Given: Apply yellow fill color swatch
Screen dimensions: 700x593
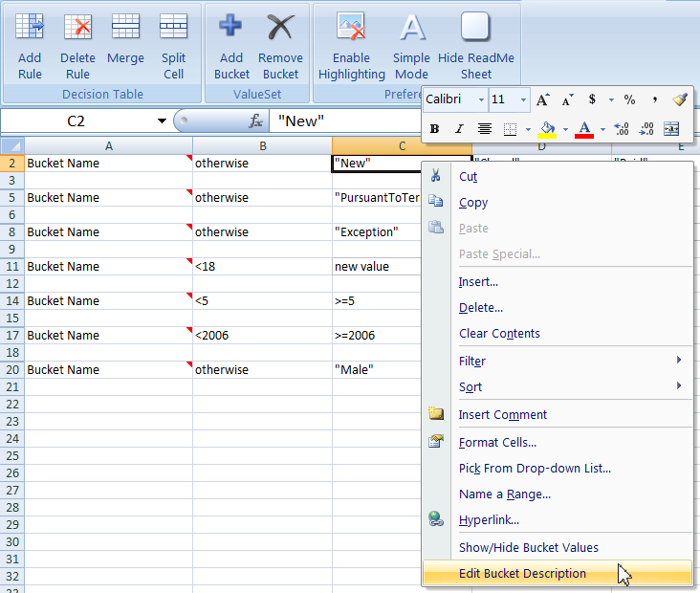Looking at the screenshot, I should 547,129.
